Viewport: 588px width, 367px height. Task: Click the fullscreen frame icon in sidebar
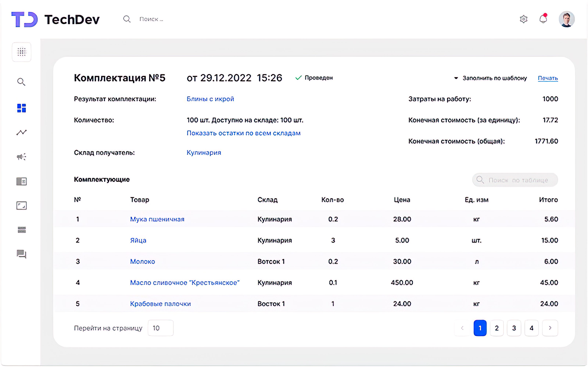coord(21,206)
